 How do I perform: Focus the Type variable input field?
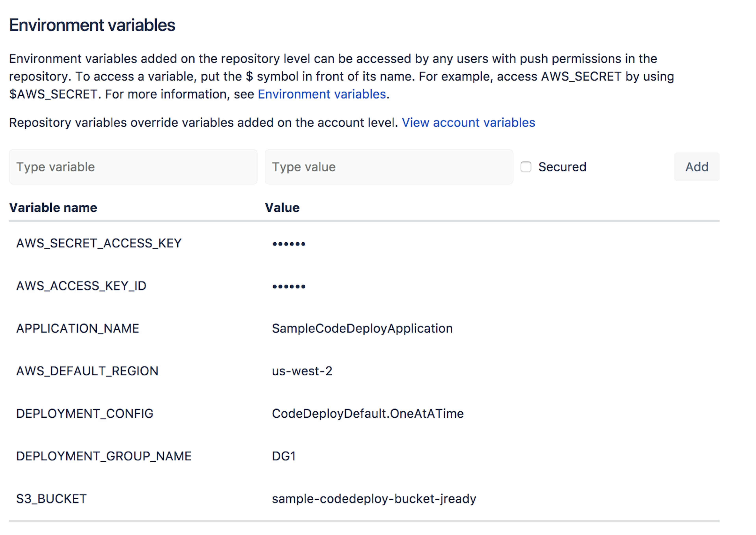tap(133, 167)
